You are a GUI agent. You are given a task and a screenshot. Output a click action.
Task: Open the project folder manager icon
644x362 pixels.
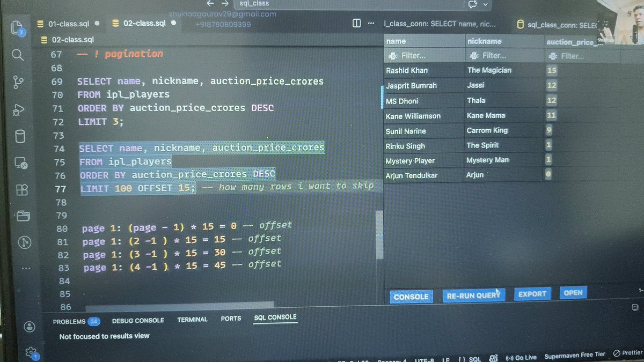coord(23,216)
